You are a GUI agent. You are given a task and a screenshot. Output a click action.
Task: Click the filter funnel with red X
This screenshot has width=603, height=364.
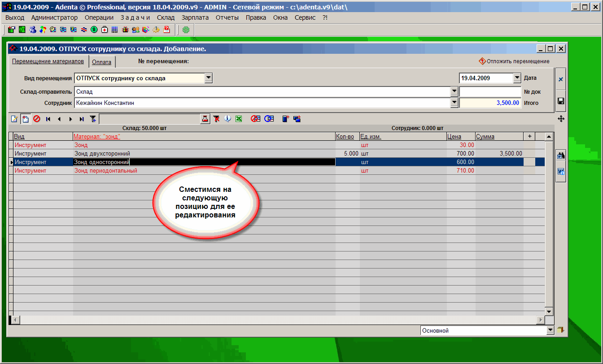tap(217, 119)
